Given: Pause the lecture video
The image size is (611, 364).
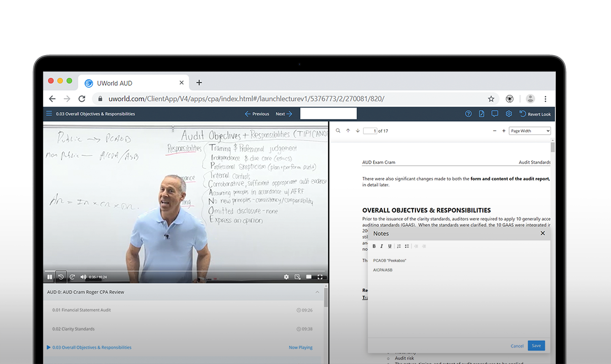Looking at the screenshot, I should point(50,277).
